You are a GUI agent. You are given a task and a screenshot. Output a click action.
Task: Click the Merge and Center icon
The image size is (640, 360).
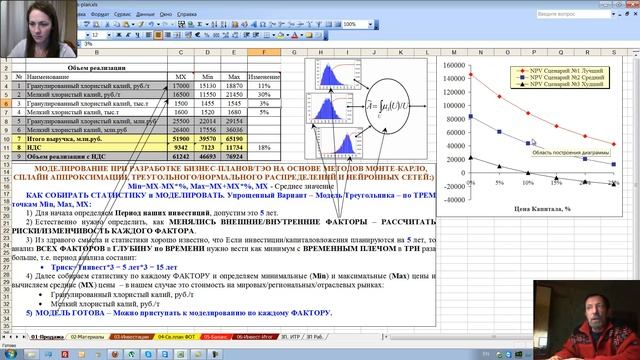coord(178,35)
